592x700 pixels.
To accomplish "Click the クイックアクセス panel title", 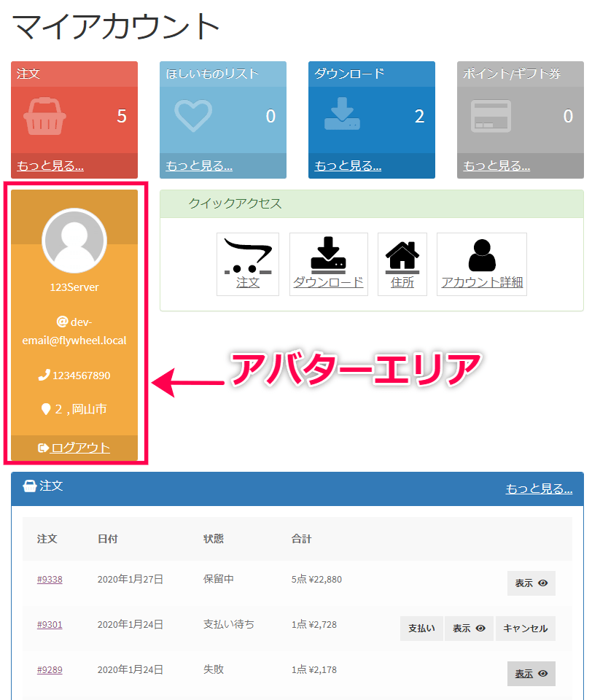I will tap(235, 203).
